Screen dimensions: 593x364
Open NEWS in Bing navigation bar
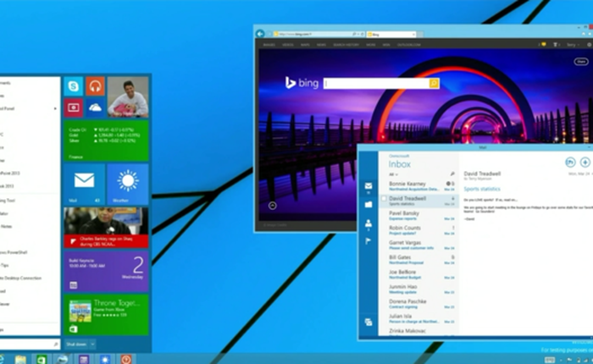(321, 45)
